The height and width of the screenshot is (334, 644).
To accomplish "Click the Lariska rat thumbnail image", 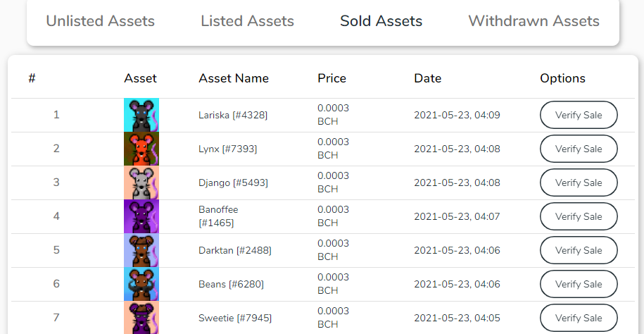I will (141, 115).
